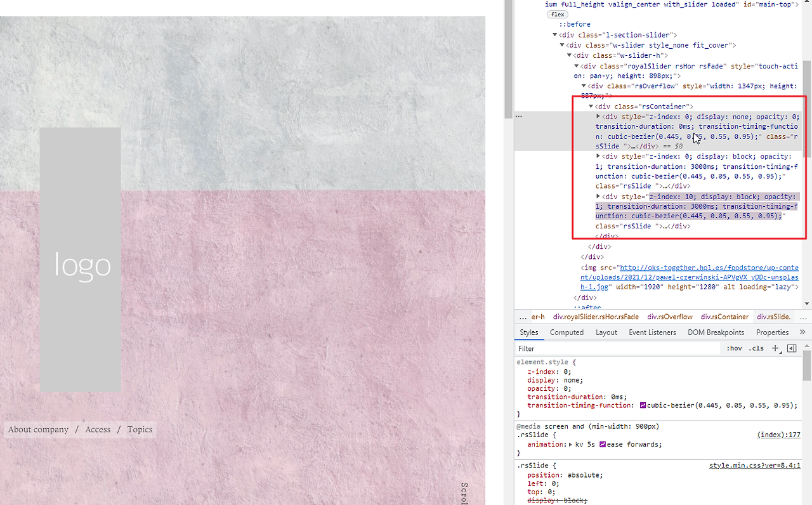Open the Event Listeners tab
The image size is (812, 505).
(652, 332)
